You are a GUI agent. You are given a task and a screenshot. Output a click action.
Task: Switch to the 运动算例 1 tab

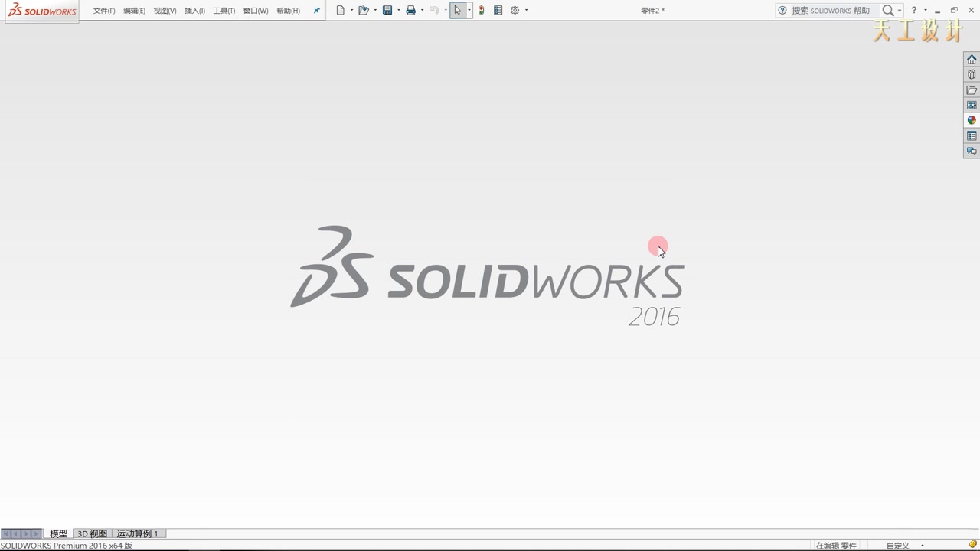pos(138,533)
